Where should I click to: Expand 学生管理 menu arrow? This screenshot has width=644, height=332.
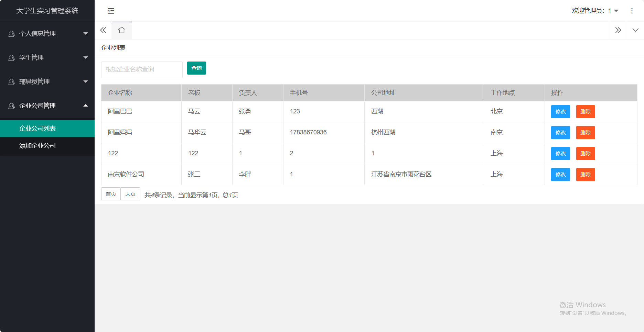point(86,57)
